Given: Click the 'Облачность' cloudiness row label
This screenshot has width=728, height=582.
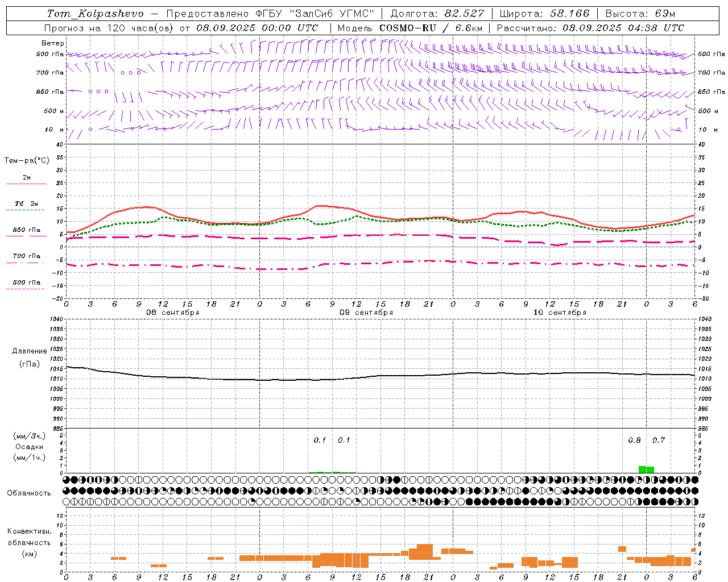Looking at the screenshot, I should coord(28,493).
